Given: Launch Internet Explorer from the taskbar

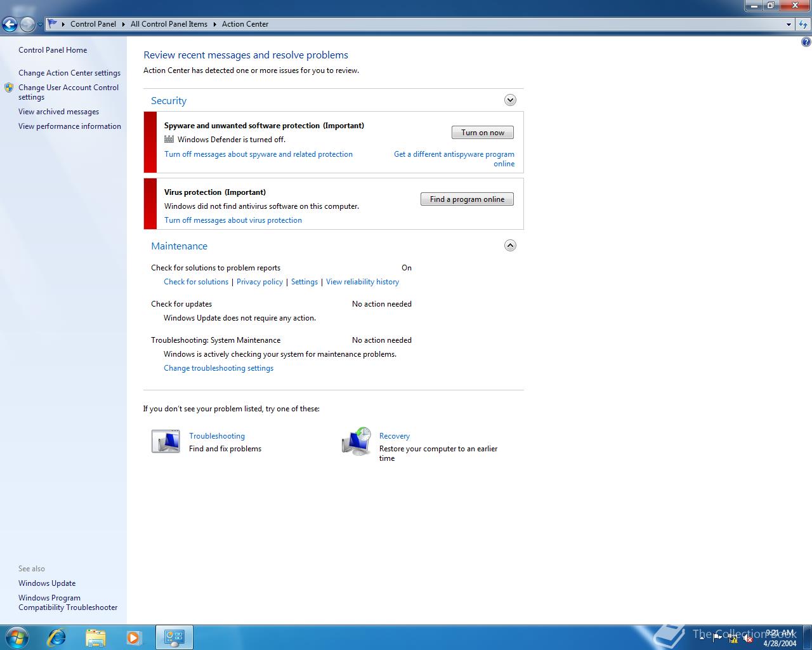Looking at the screenshot, I should pos(57,637).
